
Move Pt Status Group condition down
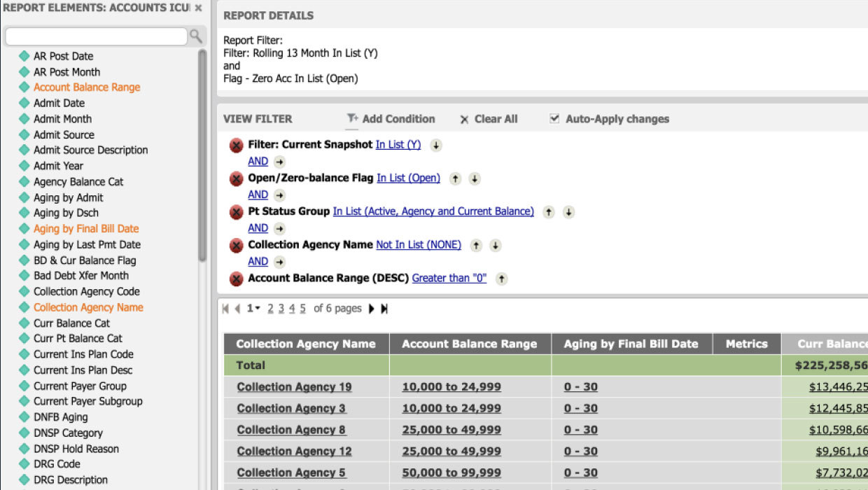coord(568,212)
